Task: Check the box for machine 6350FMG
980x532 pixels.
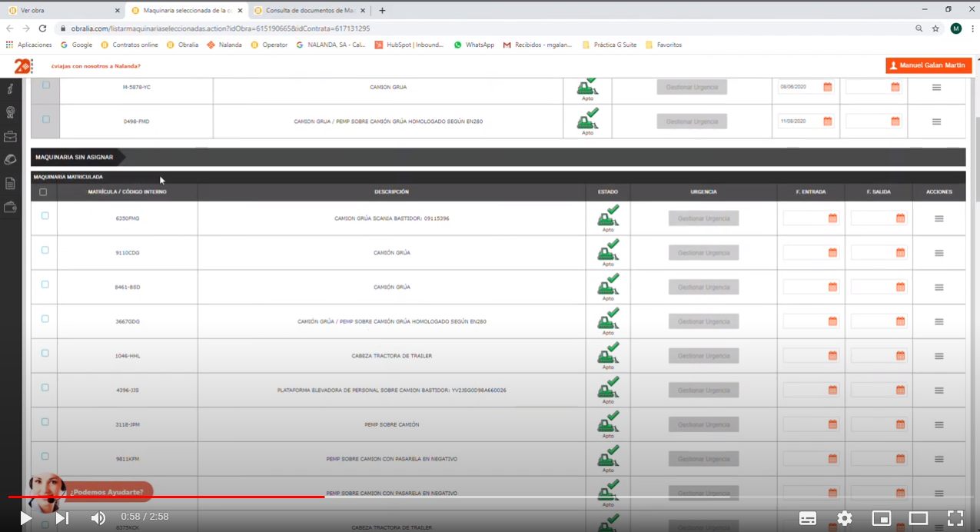Action: (45, 216)
